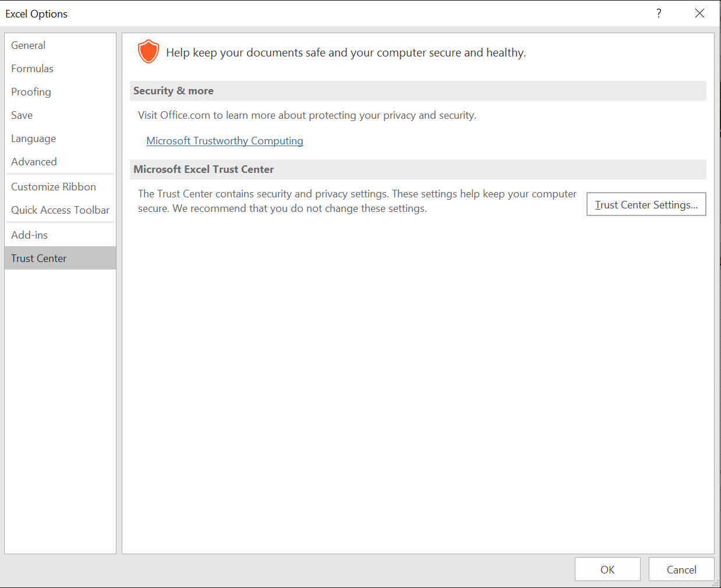Close the Excel Options dialog
Viewport: 721px width, 588px height.
pos(699,13)
